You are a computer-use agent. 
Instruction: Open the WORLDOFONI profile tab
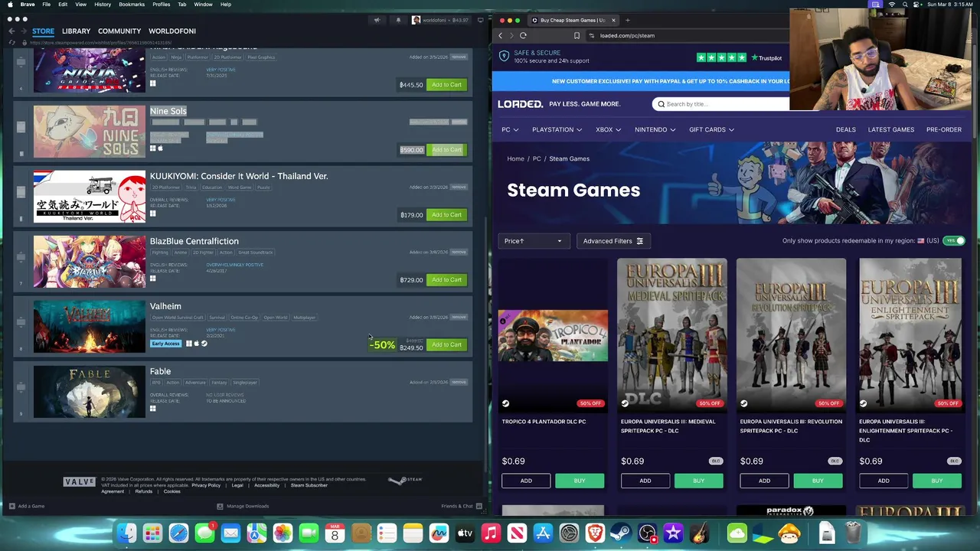tap(172, 31)
